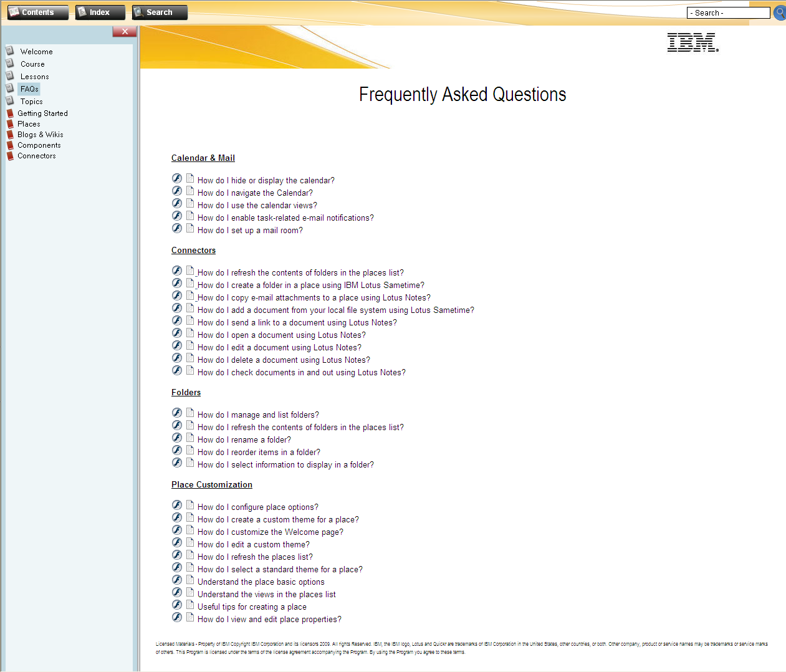Screen dimensions: 786x672
Task: Open 'How do I manage and list folders?'
Action: click(258, 415)
